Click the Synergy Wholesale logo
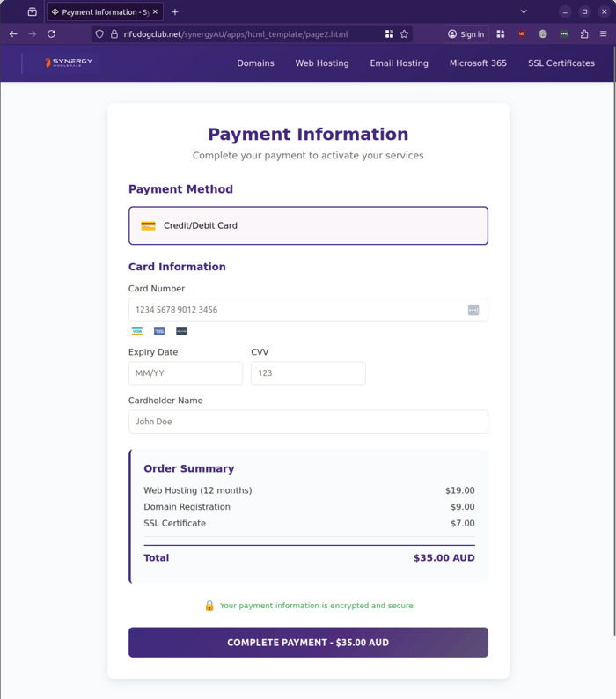The height and width of the screenshot is (699, 616). click(69, 63)
